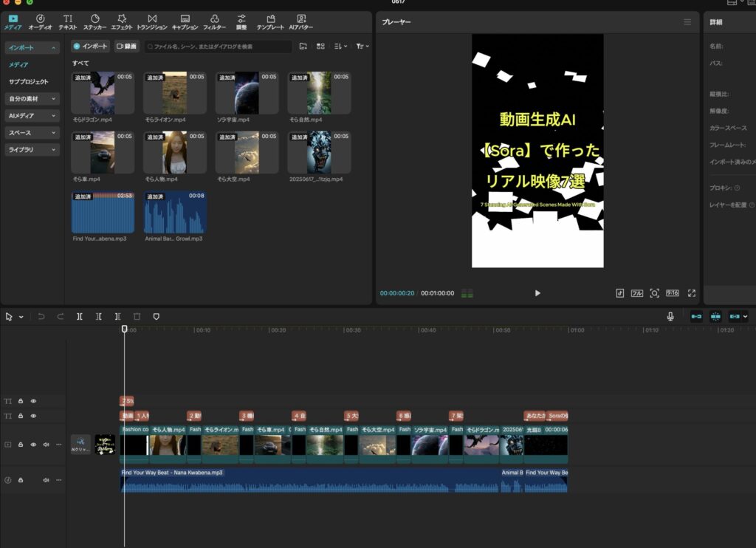Image resolution: width=756 pixels, height=548 pixels.
Task: Toggle main track magnet snapping
Action: tap(696, 316)
